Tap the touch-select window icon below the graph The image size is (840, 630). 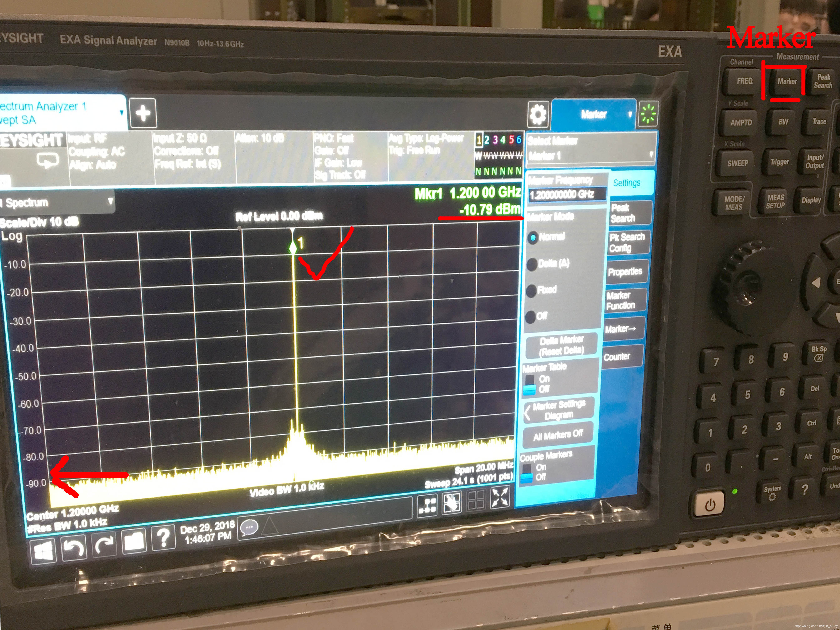click(x=451, y=503)
